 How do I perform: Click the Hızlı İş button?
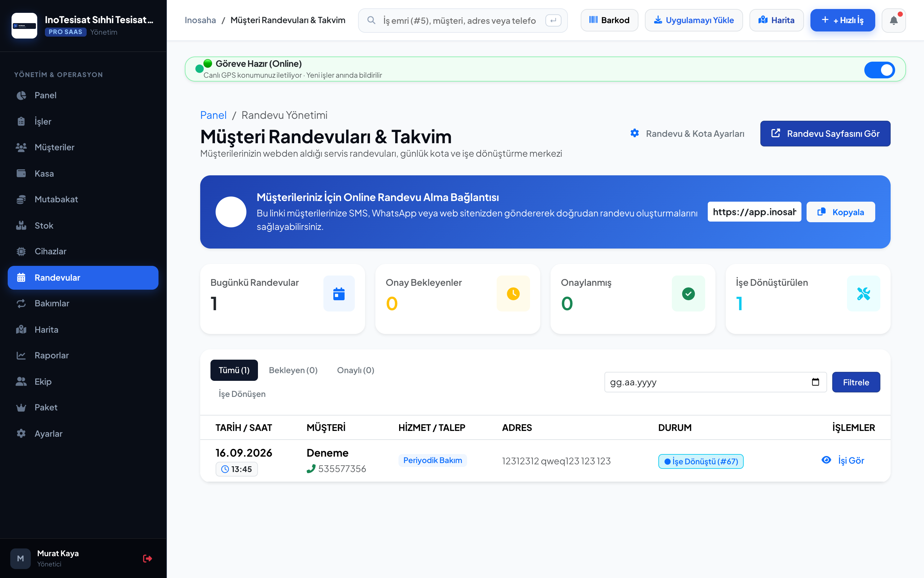[x=842, y=20]
